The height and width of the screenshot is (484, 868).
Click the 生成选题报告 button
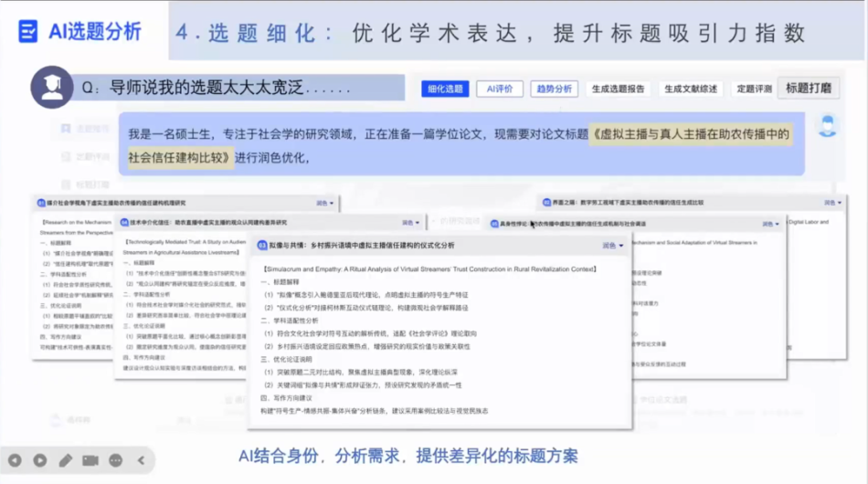click(618, 89)
